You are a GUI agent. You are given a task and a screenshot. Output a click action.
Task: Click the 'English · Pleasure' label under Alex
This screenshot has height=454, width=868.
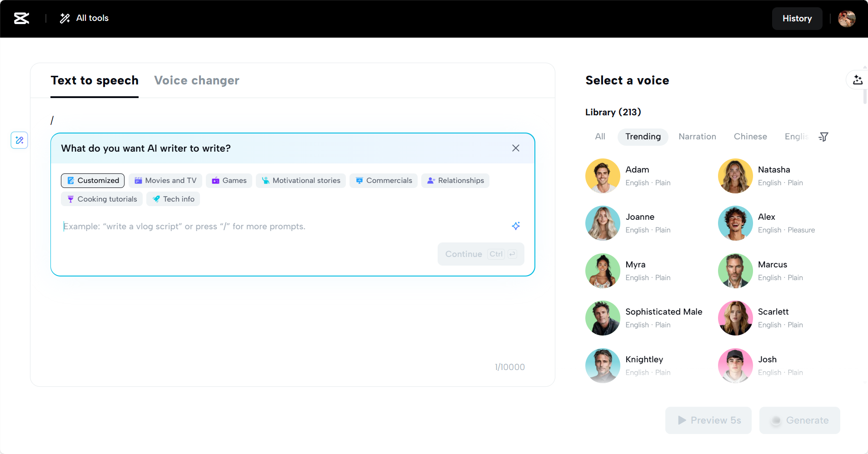786,230
